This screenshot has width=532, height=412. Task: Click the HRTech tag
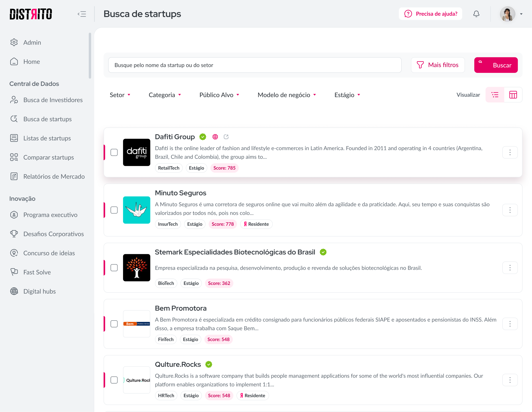(x=166, y=395)
